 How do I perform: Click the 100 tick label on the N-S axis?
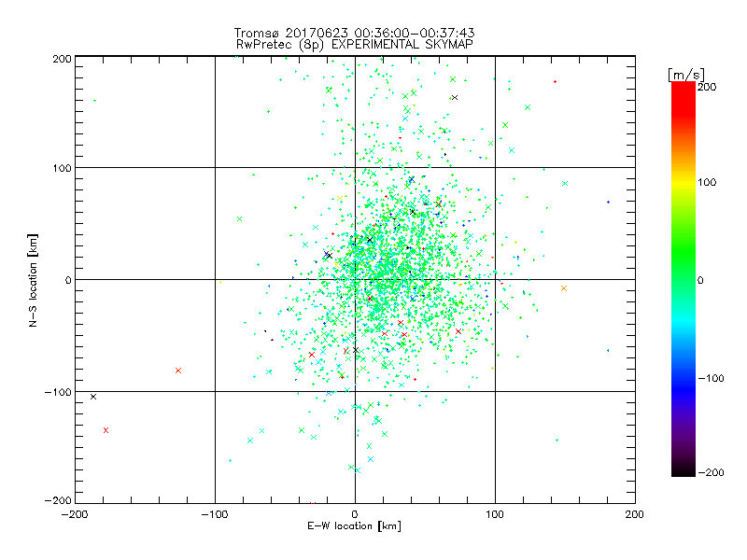(x=62, y=168)
